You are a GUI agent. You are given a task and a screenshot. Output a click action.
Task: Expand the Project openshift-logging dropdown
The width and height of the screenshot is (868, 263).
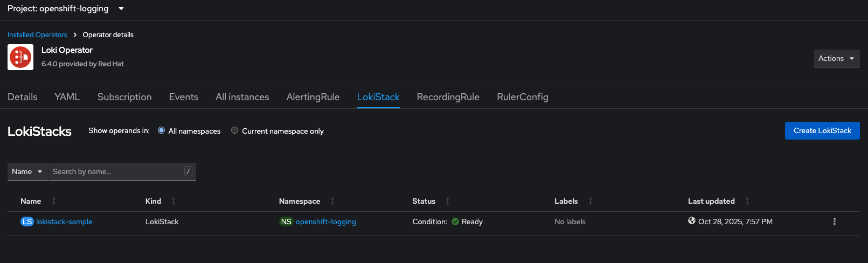pyautogui.click(x=66, y=9)
